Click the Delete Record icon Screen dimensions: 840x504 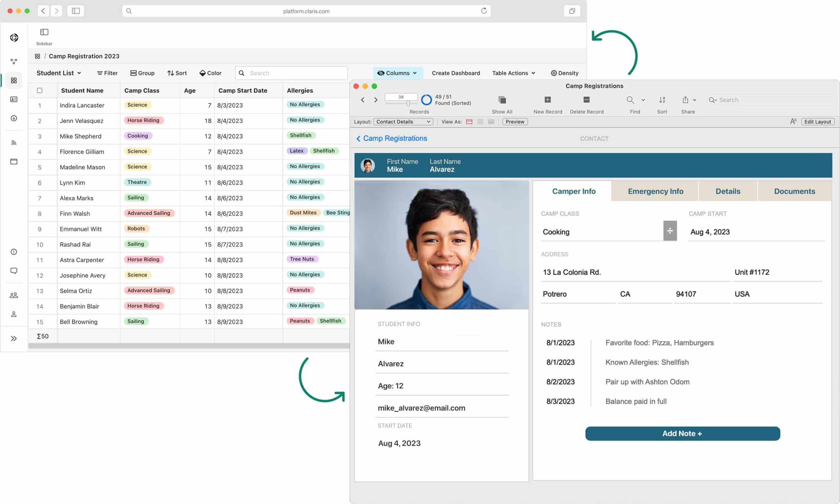(x=586, y=100)
